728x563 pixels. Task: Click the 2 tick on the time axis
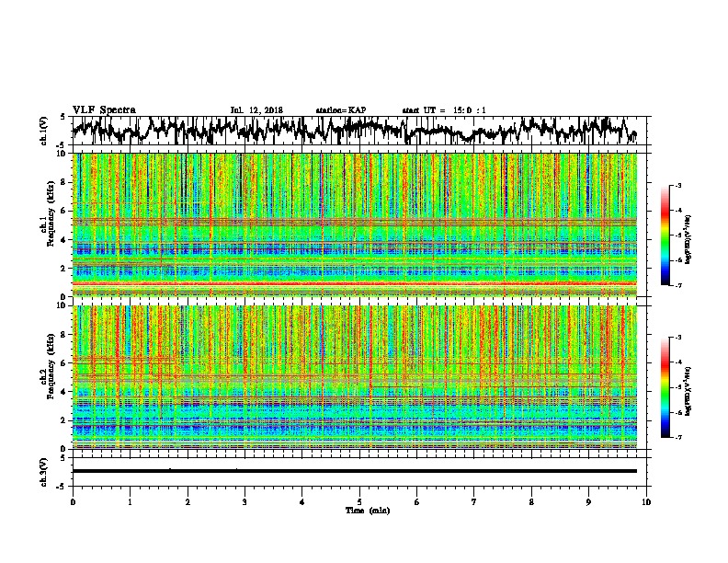188,502
